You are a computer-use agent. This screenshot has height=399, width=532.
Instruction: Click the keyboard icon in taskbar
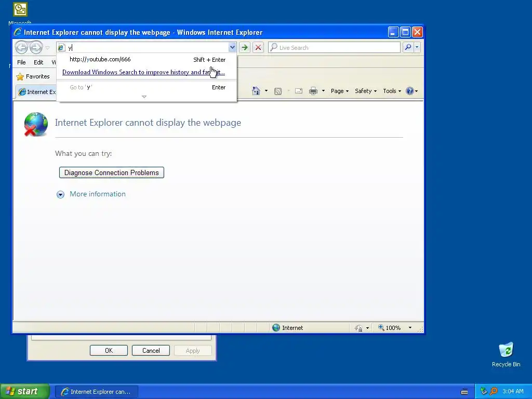click(x=464, y=392)
